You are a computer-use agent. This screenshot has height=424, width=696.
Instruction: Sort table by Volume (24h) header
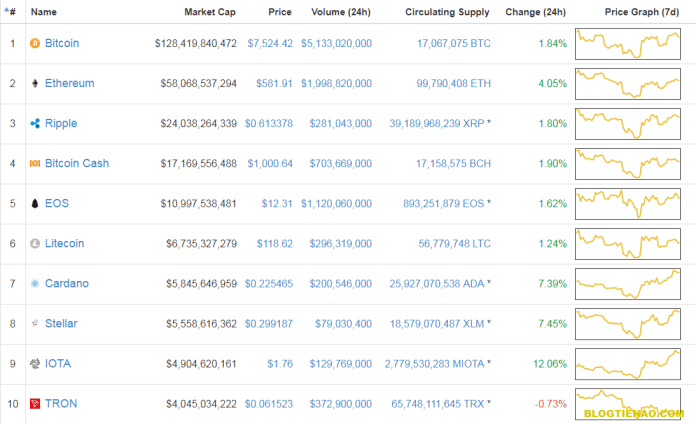tap(341, 12)
